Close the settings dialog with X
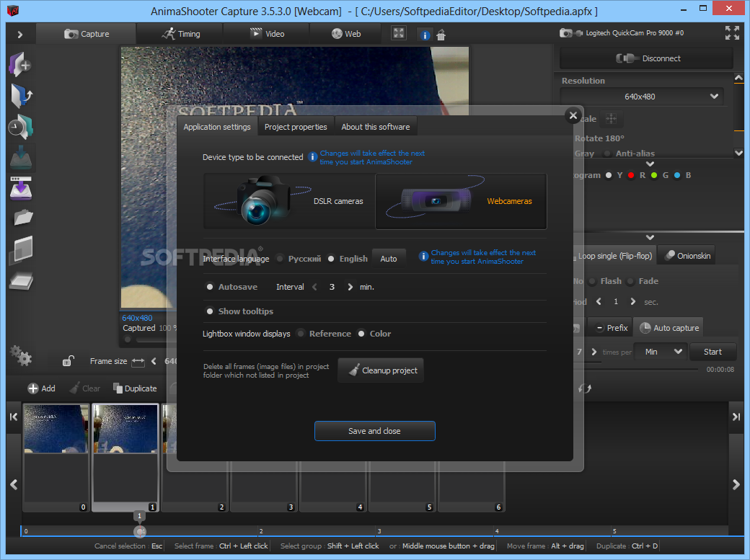Viewport: 750px width, 560px height. pos(573,115)
